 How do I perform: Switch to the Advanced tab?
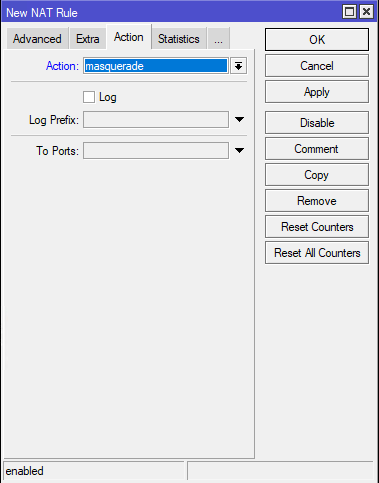coord(37,39)
